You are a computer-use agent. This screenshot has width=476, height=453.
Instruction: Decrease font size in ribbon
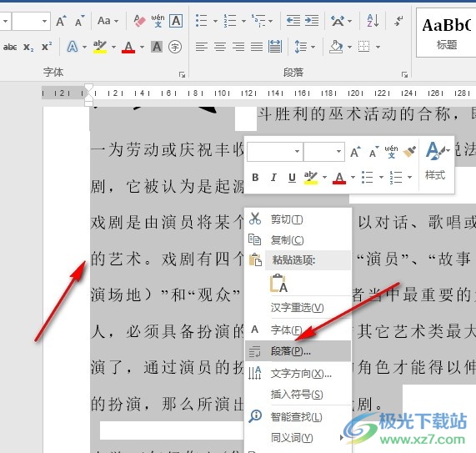pyautogui.click(x=79, y=21)
